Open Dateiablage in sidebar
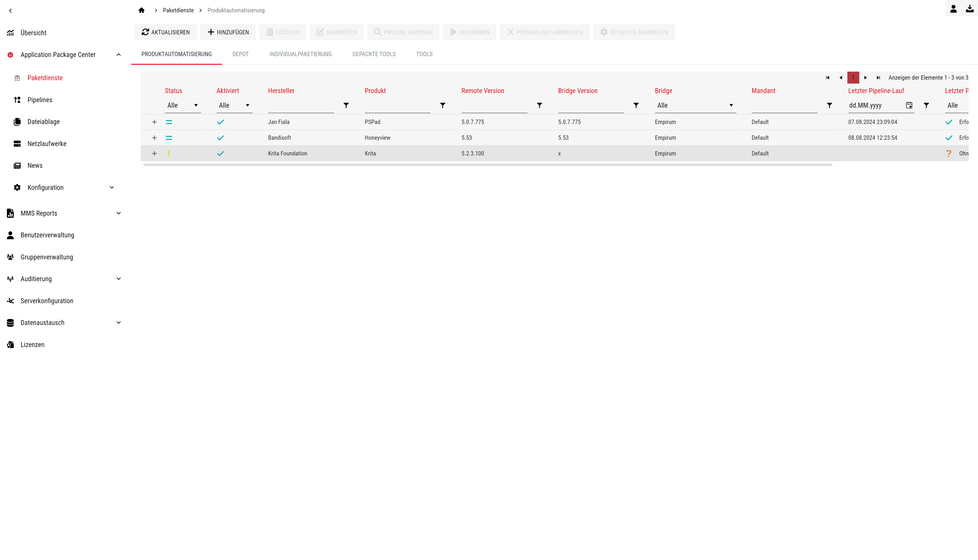Screen dimensions: 978x560 (x=44, y=122)
